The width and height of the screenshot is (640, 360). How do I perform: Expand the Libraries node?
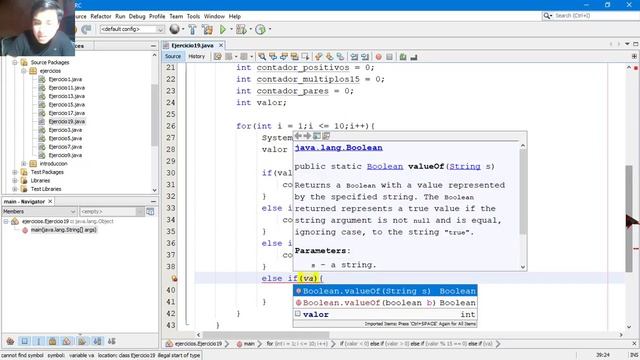coord(15,180)
